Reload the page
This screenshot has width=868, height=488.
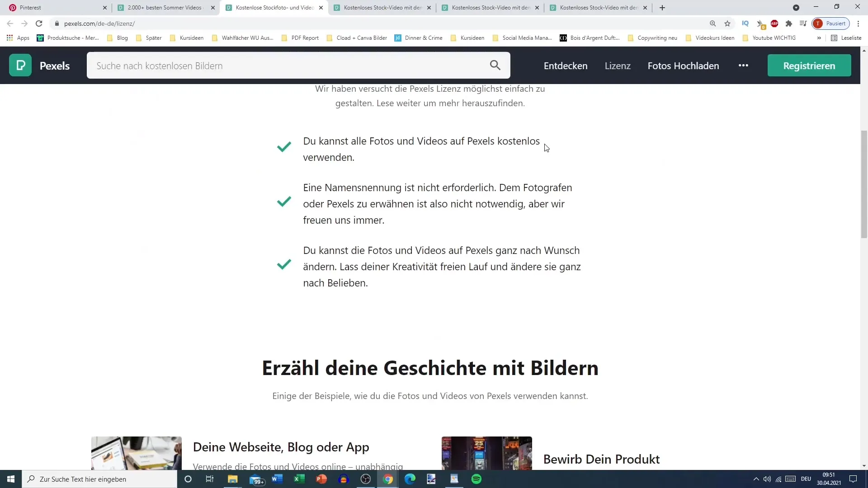(x=39, y=23)
